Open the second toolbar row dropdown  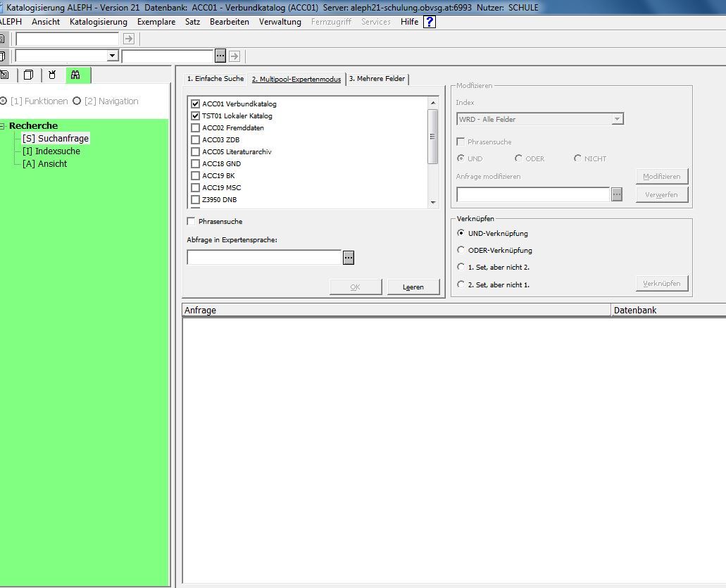click(112, 56)
